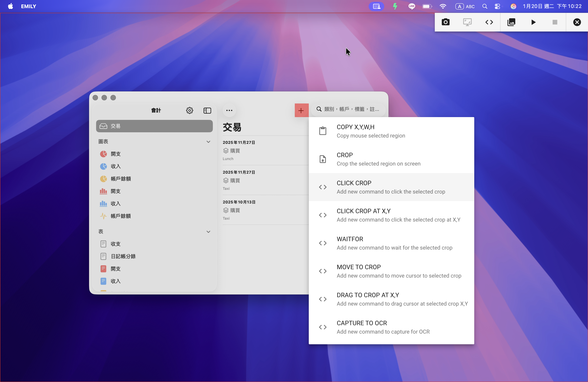The width and height of the screenshot is (588, 382).
Task: Click the camera capture icon
Action: (x=445, y=22)
